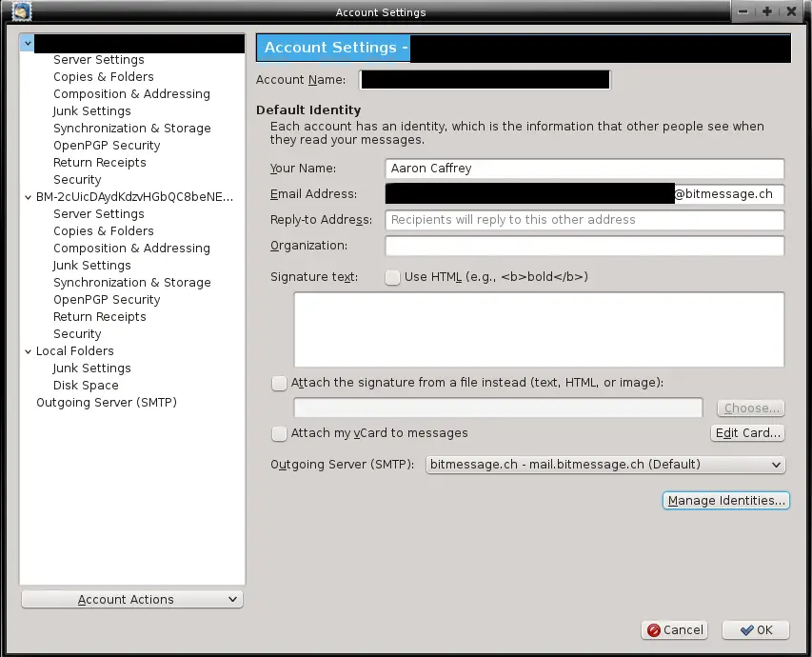
Task: Open Composition & Addressing under the first account
Action: [x=131, y=93]
